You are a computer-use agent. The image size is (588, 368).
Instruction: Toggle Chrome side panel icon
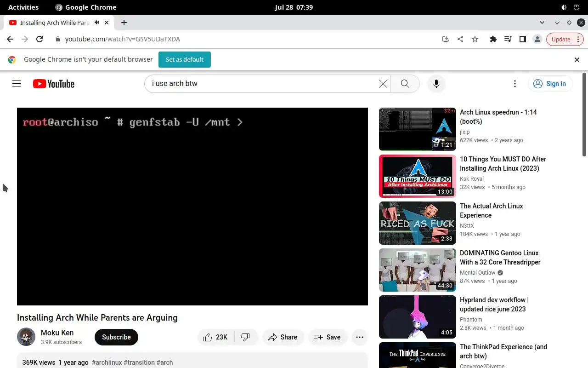[x=522, y=39]
